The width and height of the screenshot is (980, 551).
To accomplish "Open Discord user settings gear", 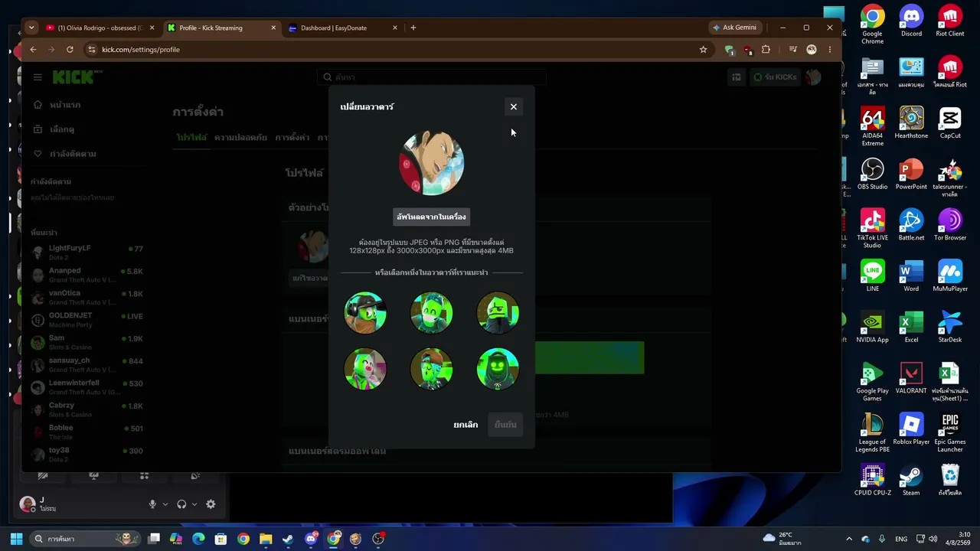I will [x=211, y=504].
